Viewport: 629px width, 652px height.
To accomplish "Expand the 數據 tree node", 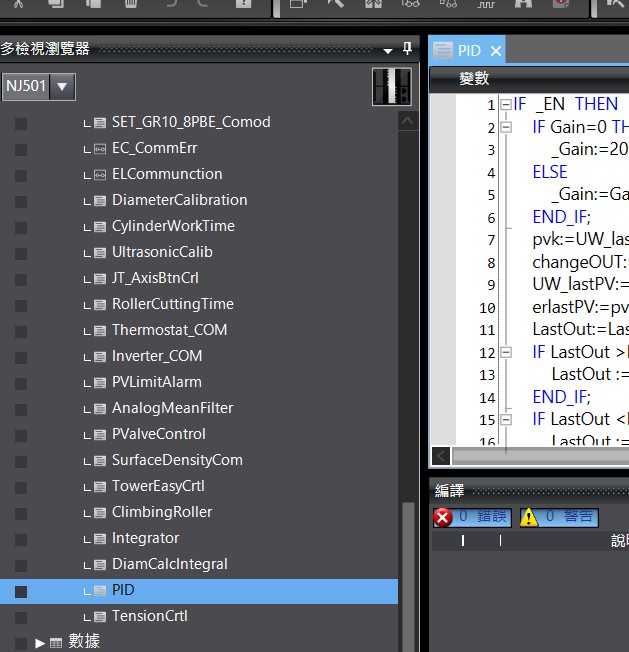I will (x=40, y=642).
